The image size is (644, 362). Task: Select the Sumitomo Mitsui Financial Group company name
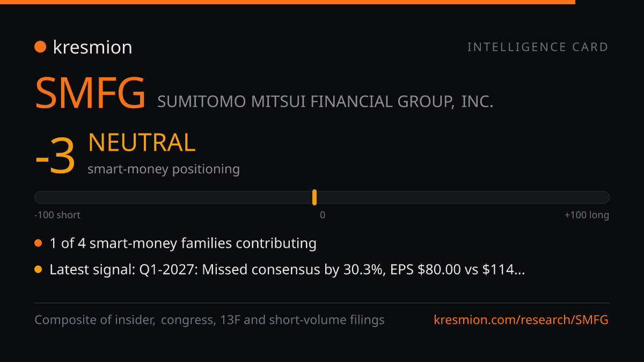tap(325, 101)
